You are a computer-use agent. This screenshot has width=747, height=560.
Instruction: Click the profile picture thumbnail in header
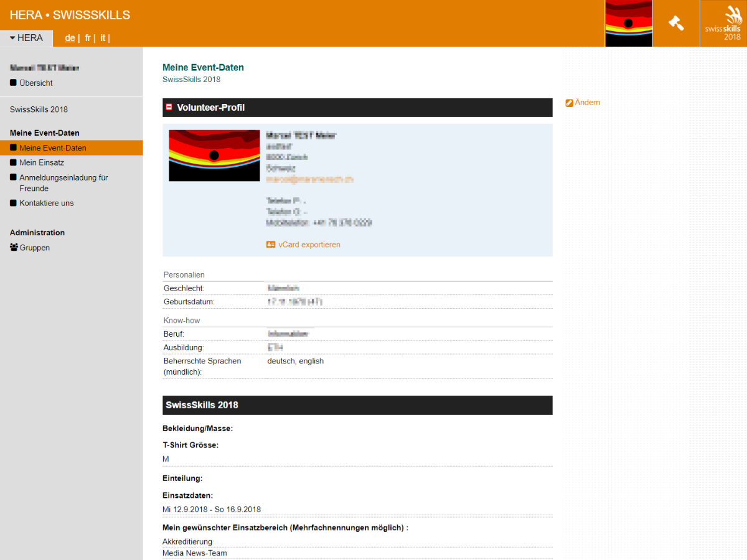point(629,23)
